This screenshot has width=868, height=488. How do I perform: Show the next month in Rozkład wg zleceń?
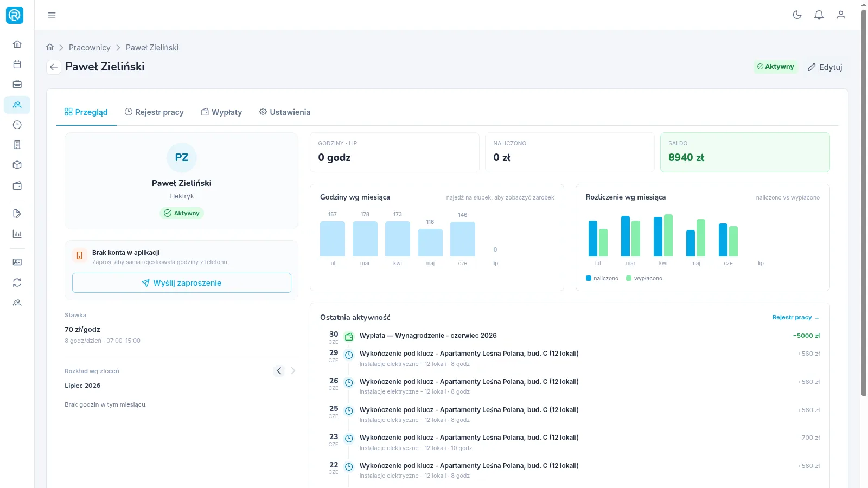(293, 371)
